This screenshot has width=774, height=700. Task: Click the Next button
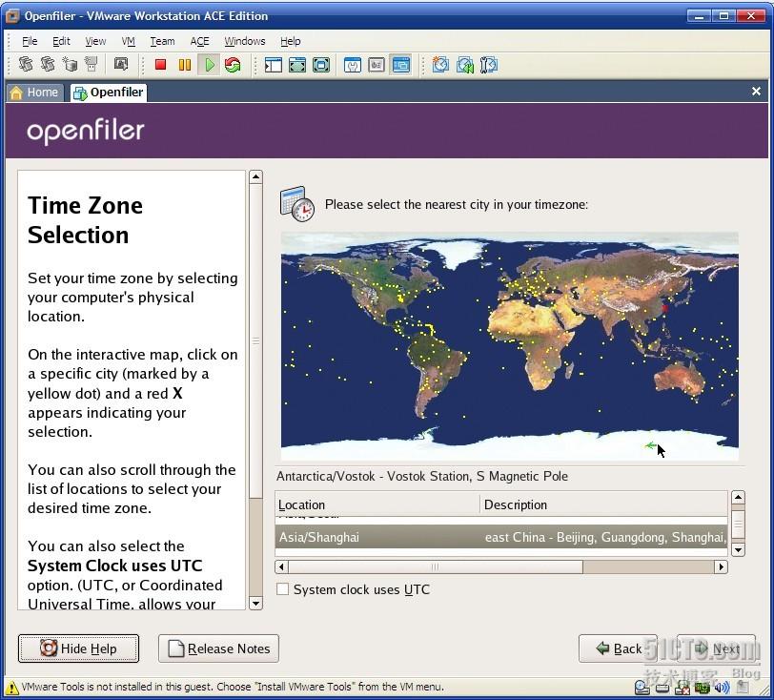(716, 649)
